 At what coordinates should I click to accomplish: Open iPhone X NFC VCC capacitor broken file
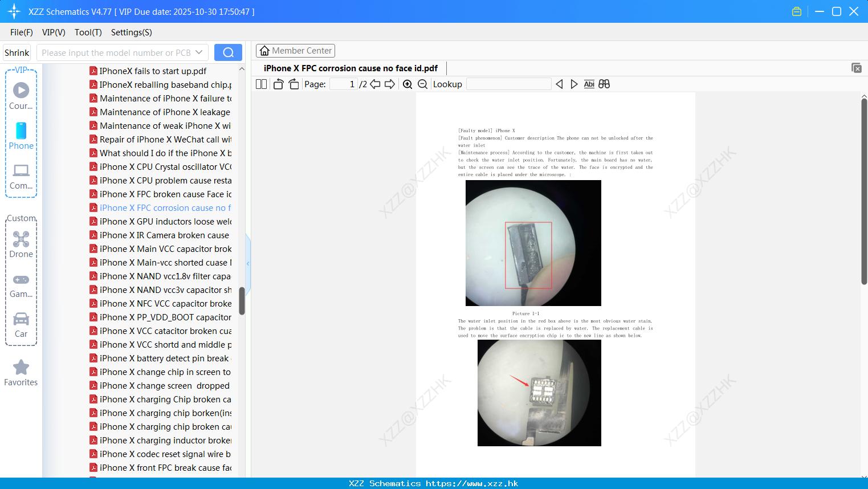pyautogui.click(x=165, y=304)
